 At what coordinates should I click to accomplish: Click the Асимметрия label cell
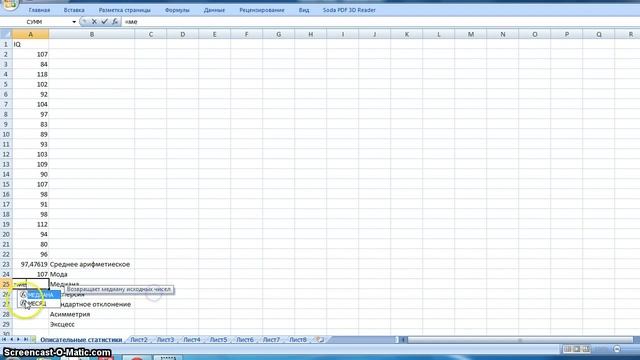(x=92, y=314)
